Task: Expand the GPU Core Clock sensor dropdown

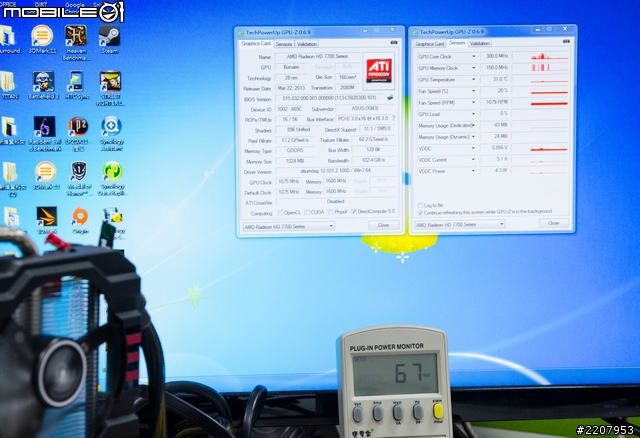Action: click(473, 56)
